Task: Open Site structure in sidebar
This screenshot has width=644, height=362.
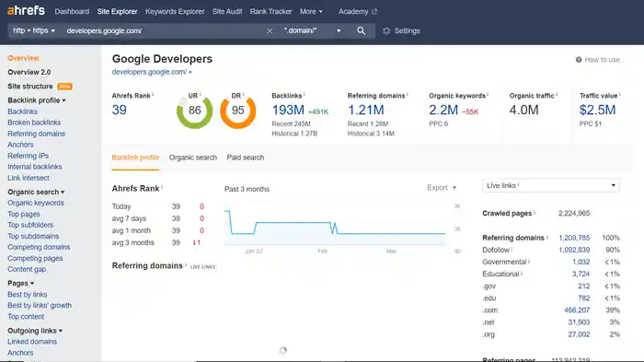Action: pos(30,87)
